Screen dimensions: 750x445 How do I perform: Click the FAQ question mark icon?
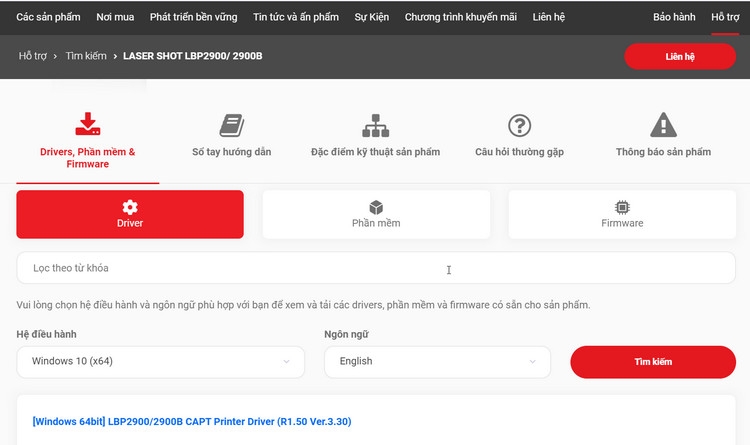pos(519,125)
